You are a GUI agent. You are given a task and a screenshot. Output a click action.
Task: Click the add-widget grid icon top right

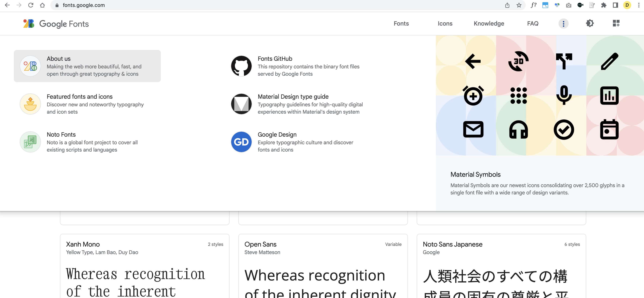[x=616, y=23]
